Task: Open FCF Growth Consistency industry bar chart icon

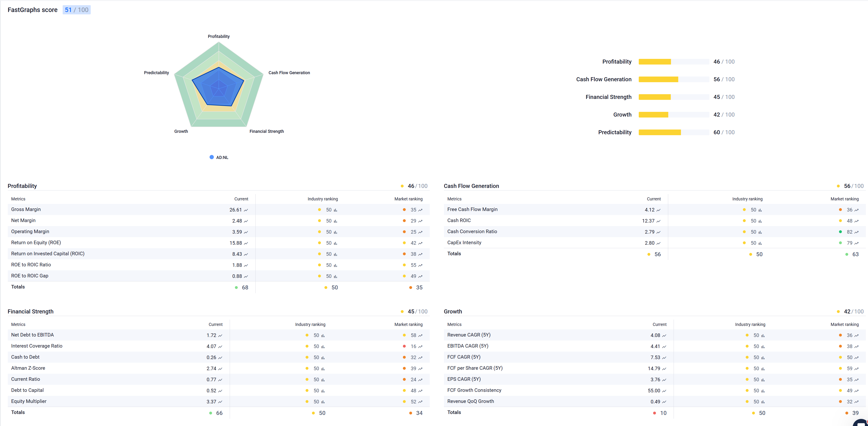Action: tap(763, 391)
